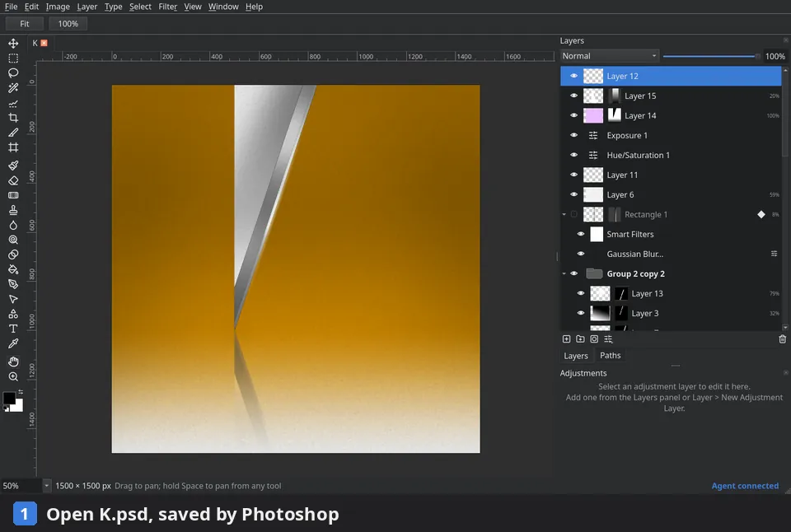Open the Window menu
The width and height of the screenshot is (791, 532).
tap(223, 7)
